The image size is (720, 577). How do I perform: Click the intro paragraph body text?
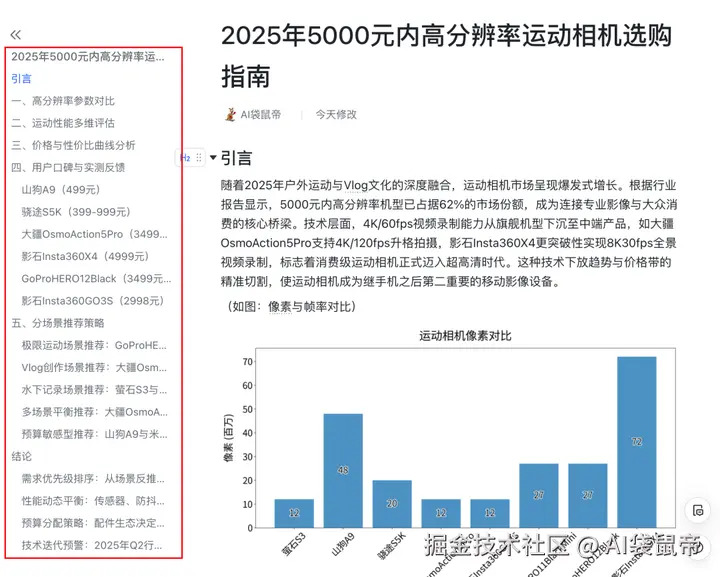tap(449, 233)
